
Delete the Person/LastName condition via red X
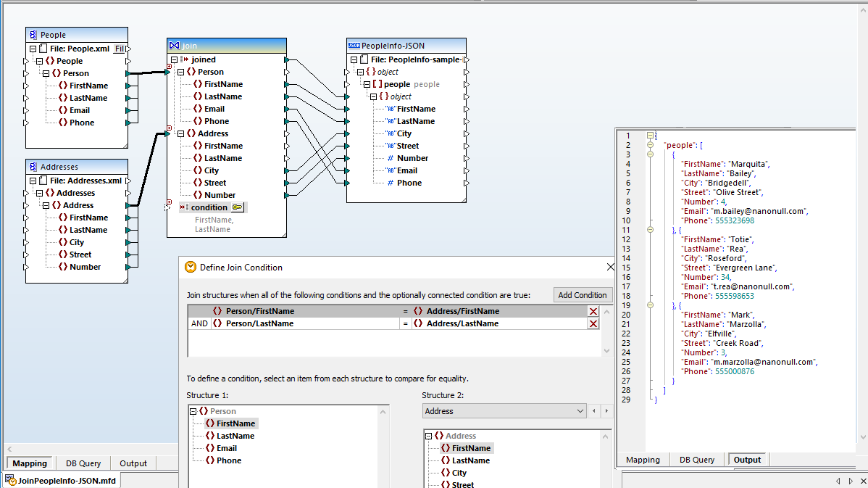(x=593, y=323)
